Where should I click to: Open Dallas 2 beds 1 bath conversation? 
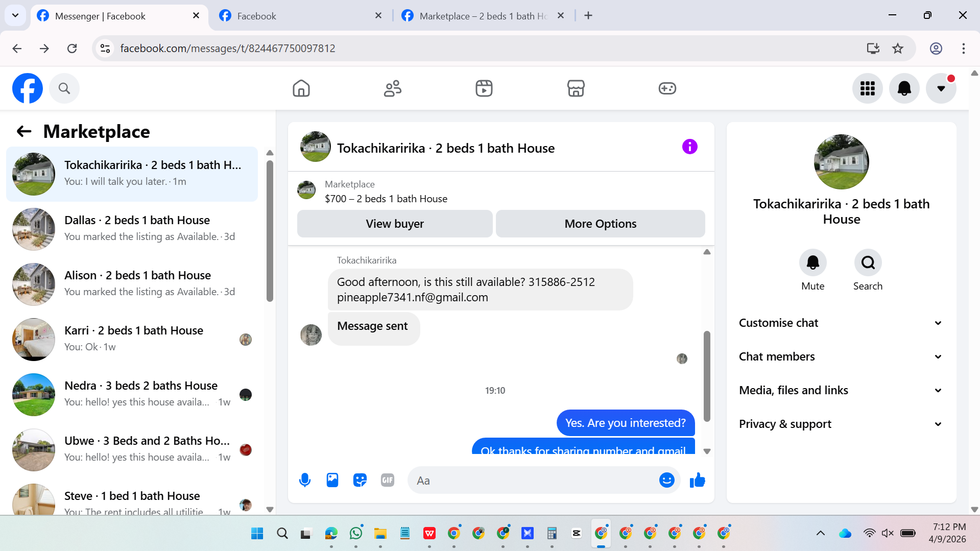[132, 229]
